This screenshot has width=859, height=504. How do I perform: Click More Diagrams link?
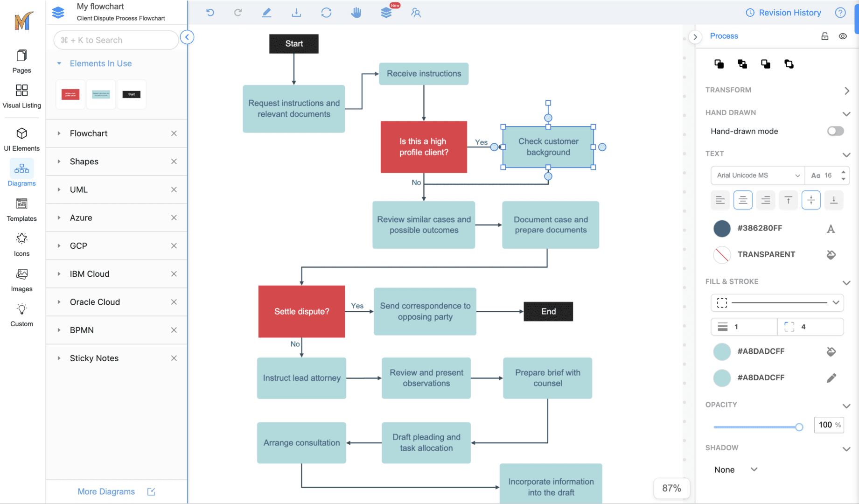click(106, 491)
